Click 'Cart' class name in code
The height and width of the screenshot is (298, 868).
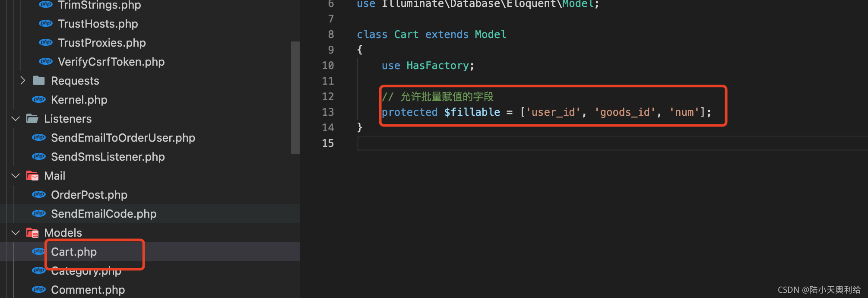[x=406, y=35]
